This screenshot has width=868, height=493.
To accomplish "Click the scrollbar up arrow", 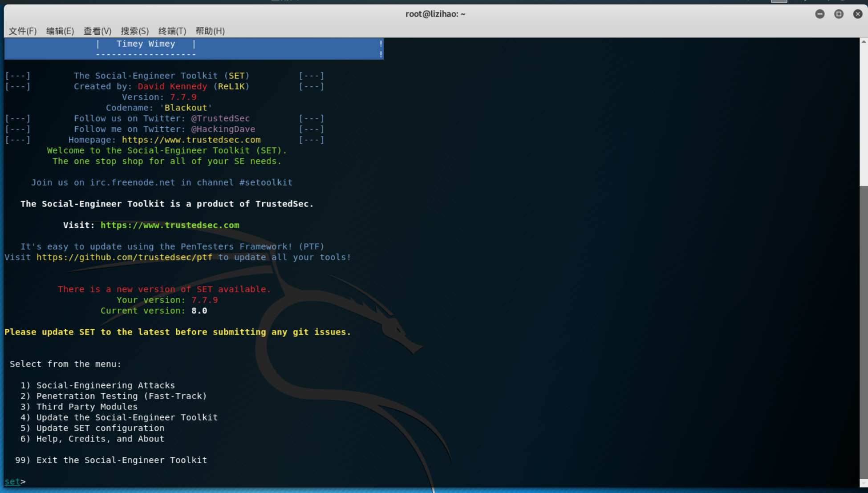I will tap(864, 42).
